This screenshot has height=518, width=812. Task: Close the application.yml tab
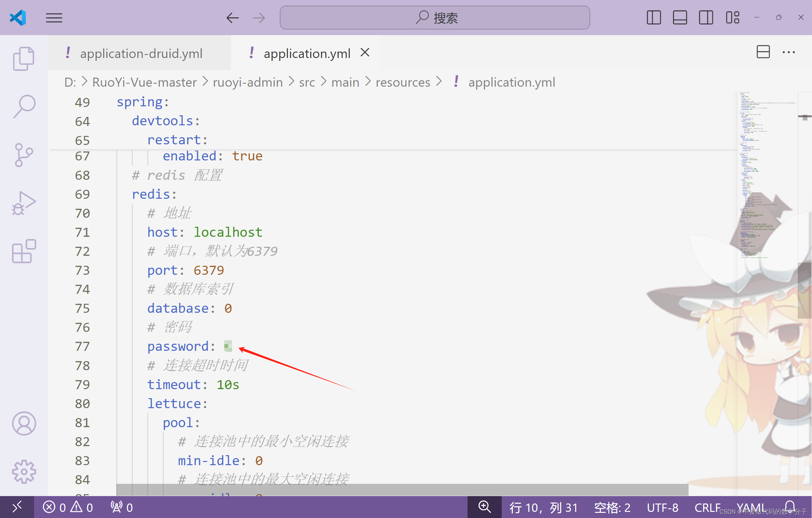coord(365,53)
